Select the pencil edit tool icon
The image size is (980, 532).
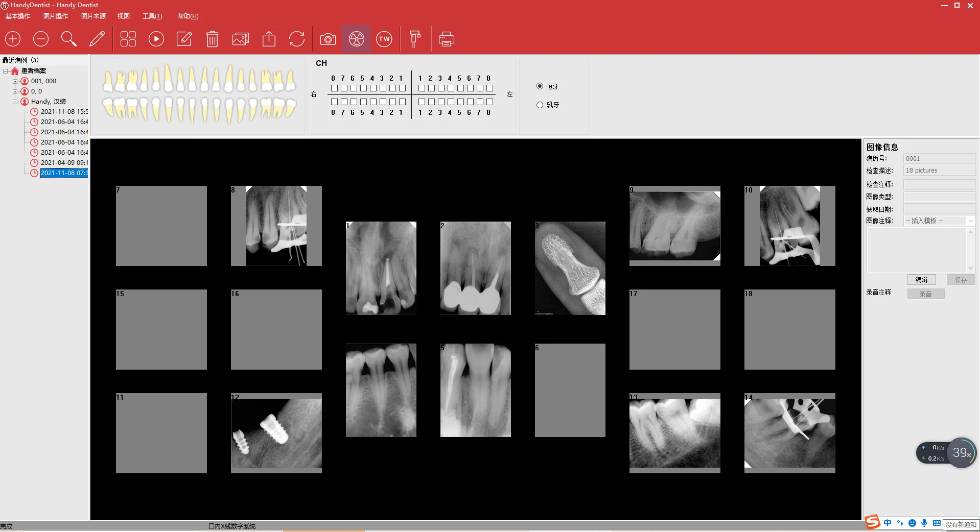[x=97, y=39]
